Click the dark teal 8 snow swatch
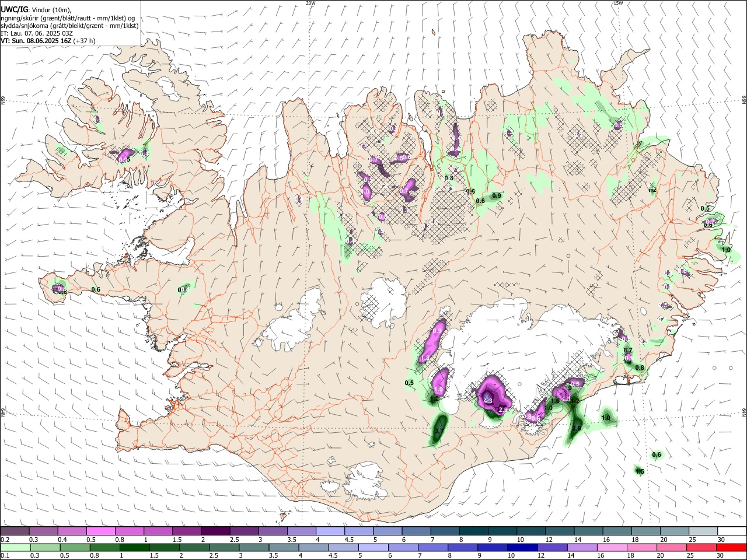747x560 pixels. (x=474, y=531)
